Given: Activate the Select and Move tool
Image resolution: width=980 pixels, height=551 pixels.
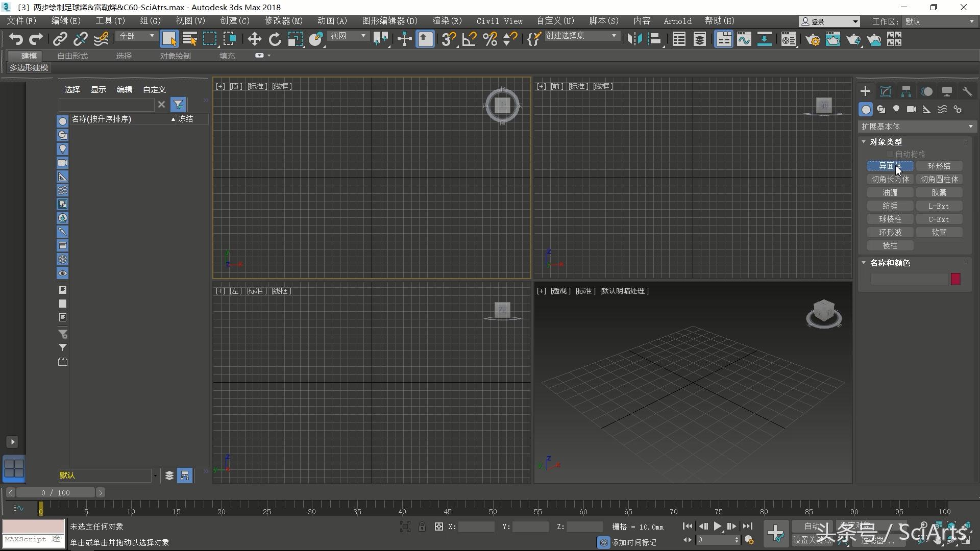Looking at the screenshot, I should click(x=254, y=39).
